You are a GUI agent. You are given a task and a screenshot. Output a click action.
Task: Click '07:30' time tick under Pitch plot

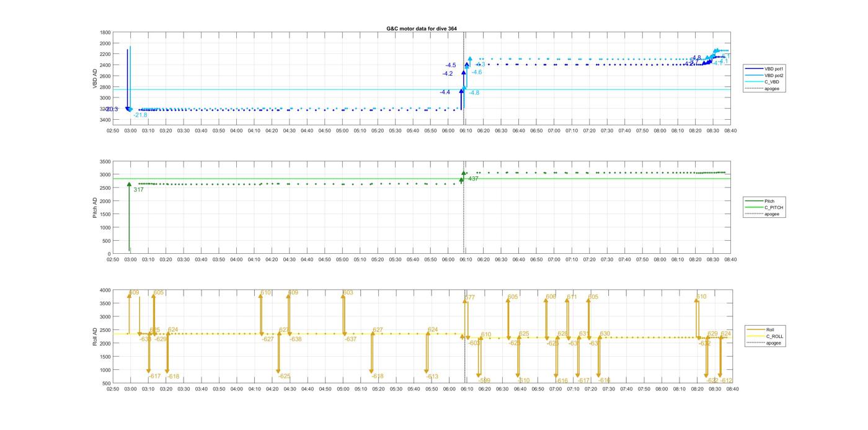pos(608,259)
